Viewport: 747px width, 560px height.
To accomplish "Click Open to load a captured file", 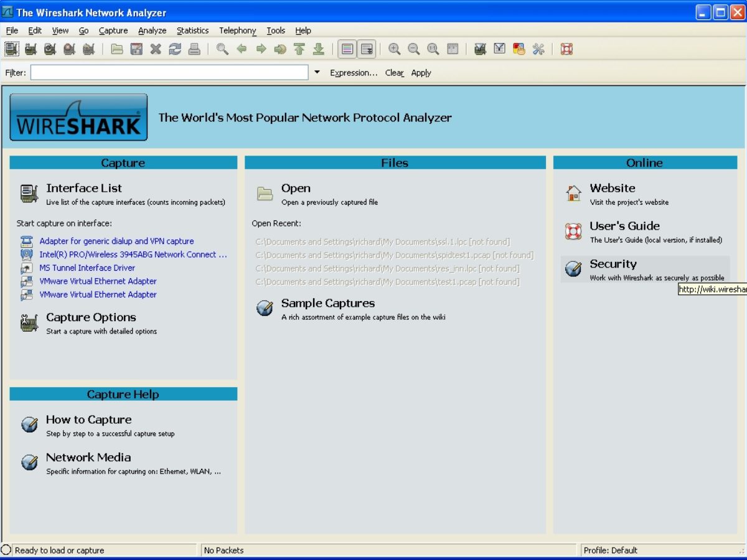I will (296, 188).
